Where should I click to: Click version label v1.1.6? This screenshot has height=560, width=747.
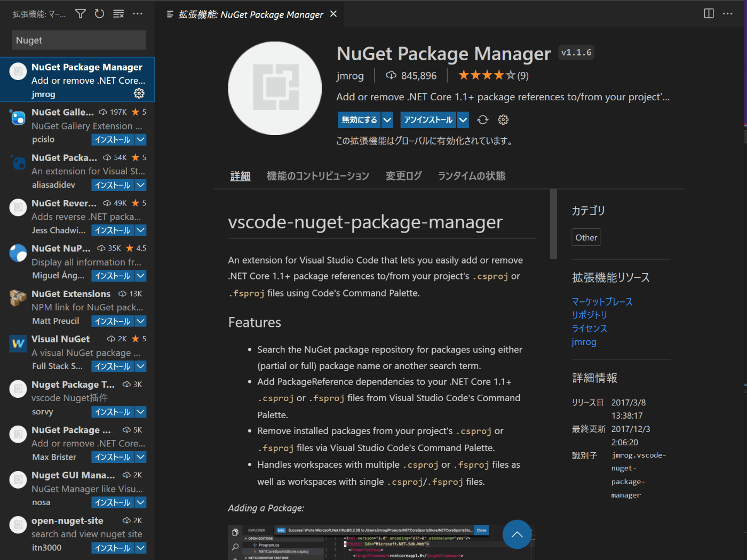[576, 52]
